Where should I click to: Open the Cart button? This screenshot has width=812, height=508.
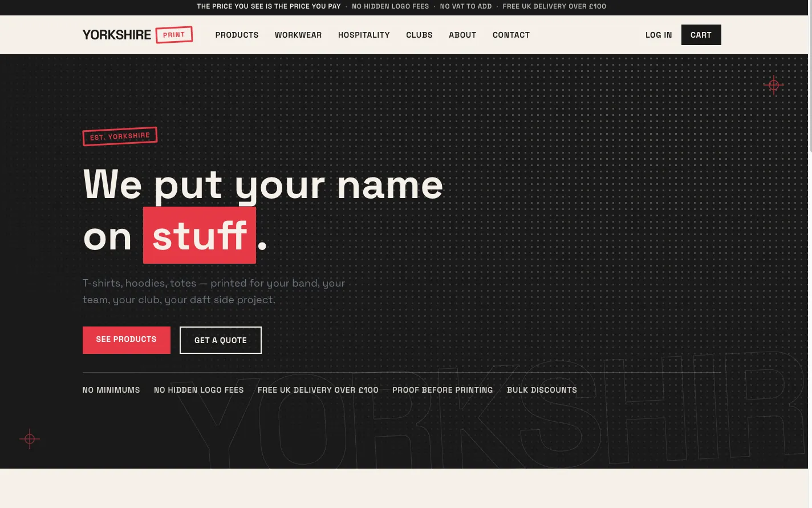coord(701,35)
